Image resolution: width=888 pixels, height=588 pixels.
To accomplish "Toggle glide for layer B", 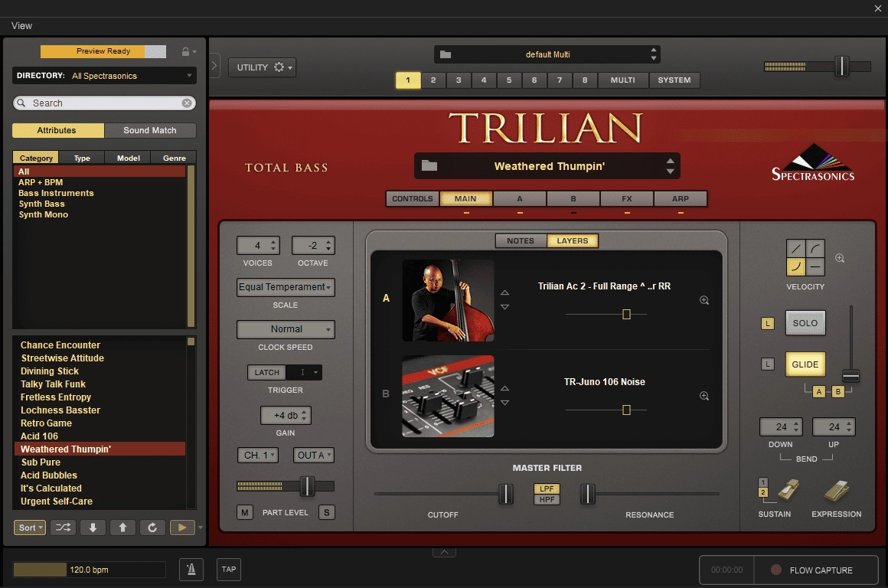I will pos(838,391).
